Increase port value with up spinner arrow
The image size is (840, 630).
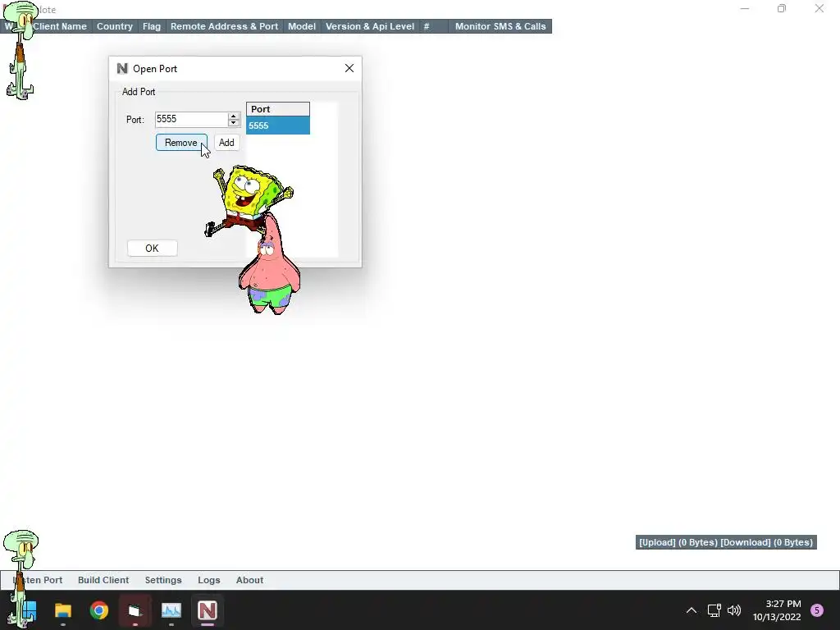coord(233,116)
